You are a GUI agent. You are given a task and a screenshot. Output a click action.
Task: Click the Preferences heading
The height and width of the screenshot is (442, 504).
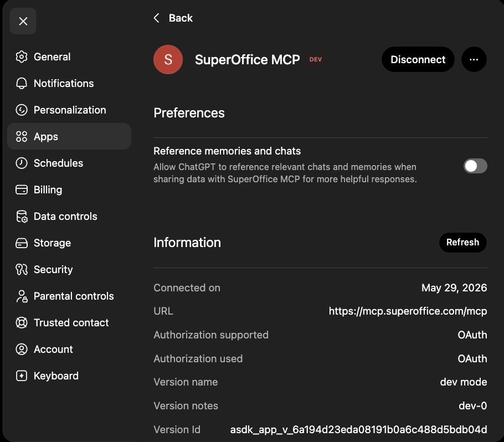(189, 113)
